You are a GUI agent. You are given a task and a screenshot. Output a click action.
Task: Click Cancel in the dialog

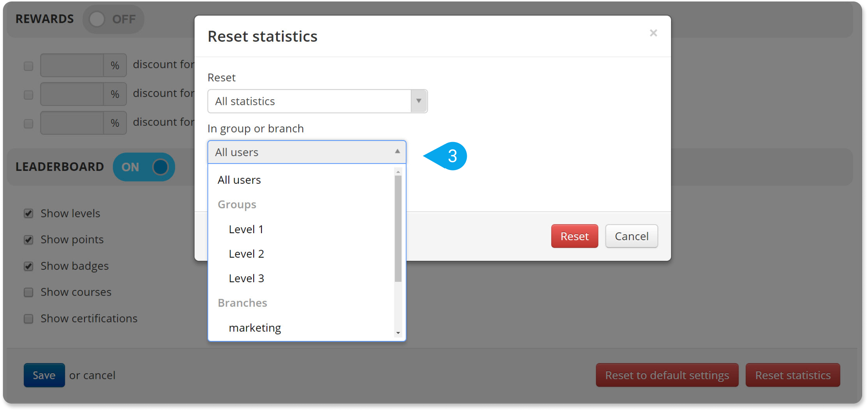click(x=631, y=236)
